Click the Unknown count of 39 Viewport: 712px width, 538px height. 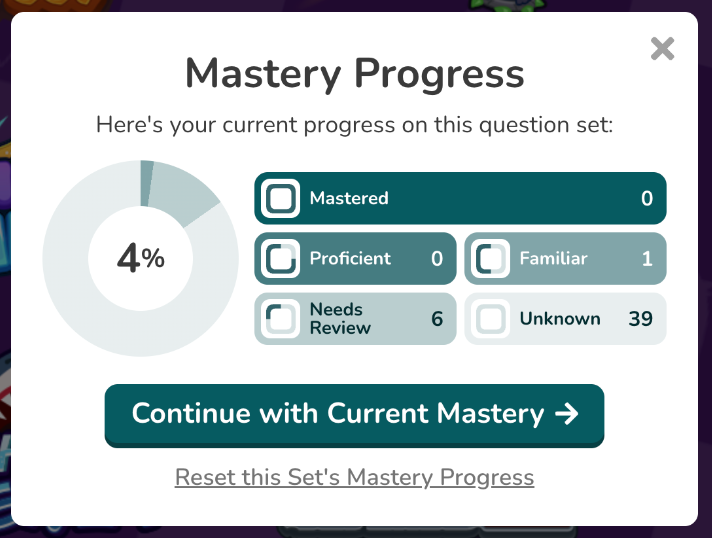(x=640, y=319)
